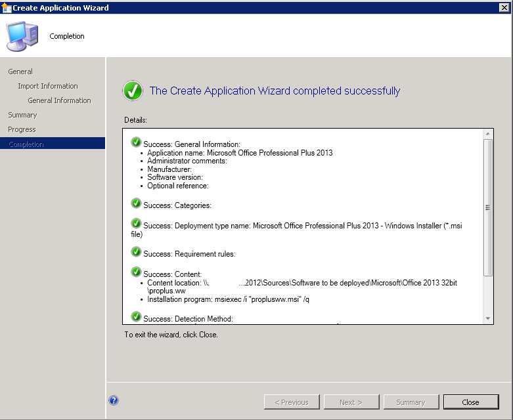This screenshot has width=513, height=420.
Task: Click the wizard completed successfully heading
Action: tap(275, 91)
